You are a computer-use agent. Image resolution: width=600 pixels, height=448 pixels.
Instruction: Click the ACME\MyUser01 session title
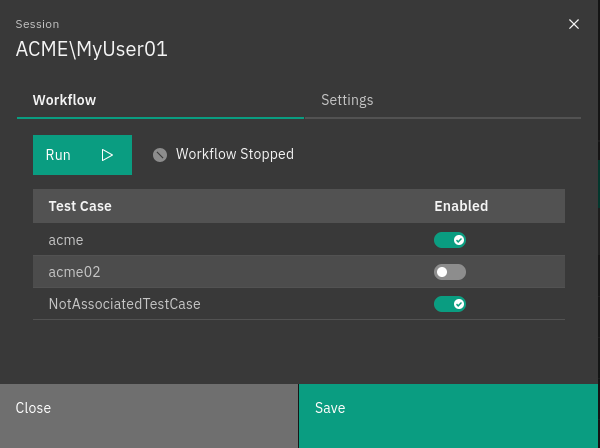tap(91, 49)
